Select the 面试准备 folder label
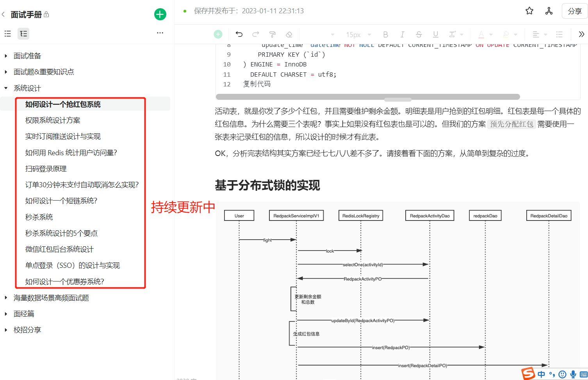The image size is (588, 380). pyautogui.click(x=27, y=56)
